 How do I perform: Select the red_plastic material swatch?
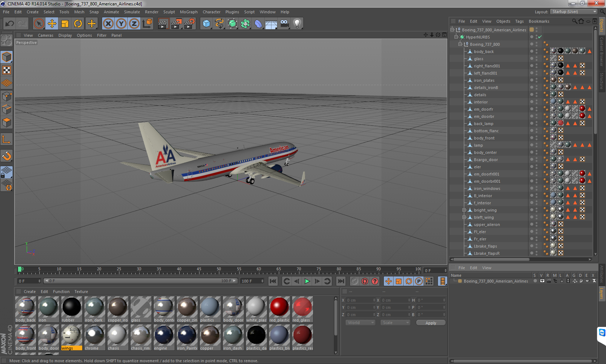pyautogui.click(x=279, y=309)
